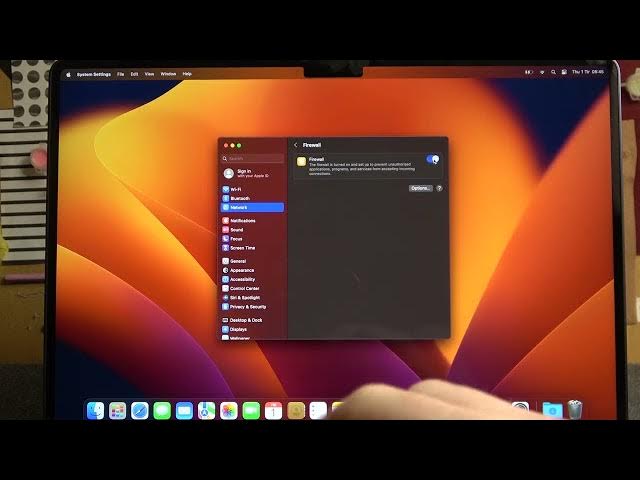Open the Firewall help question mark
Image resolution: width=640 pixels, height=480 pixels.
click(439, 188)
